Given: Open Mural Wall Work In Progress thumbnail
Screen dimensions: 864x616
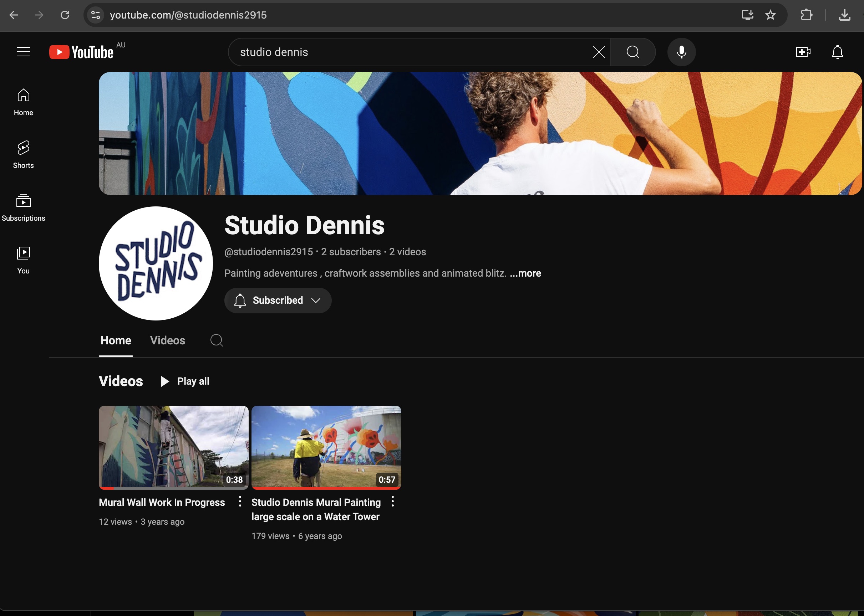Looking at the screenshot, I should pos(173,448).
